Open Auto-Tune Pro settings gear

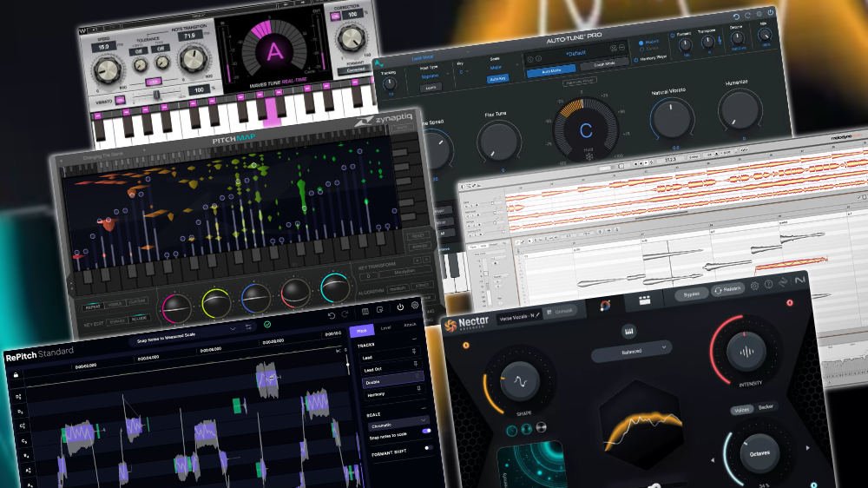pyautogui.click(x=759, y=13)
